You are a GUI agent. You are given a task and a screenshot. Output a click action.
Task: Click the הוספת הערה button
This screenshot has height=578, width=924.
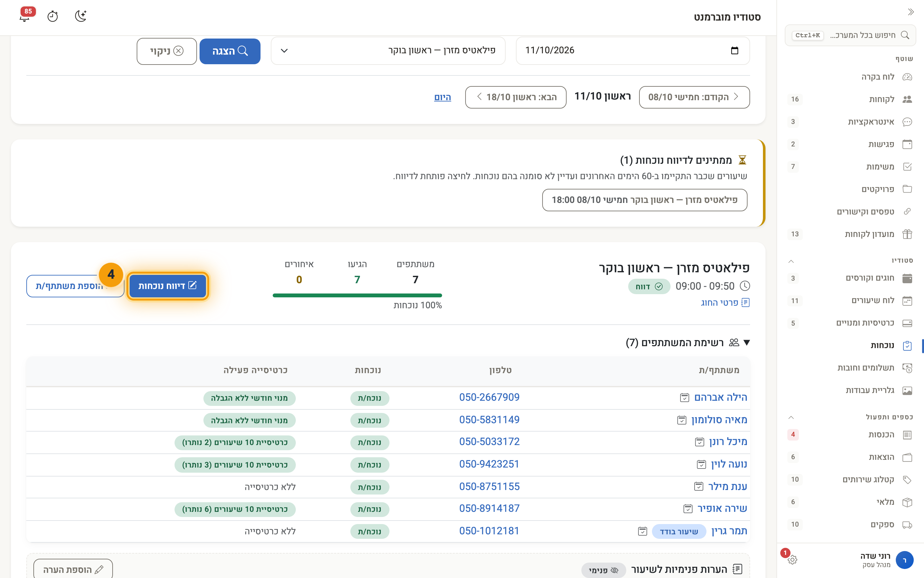(73, 570)
